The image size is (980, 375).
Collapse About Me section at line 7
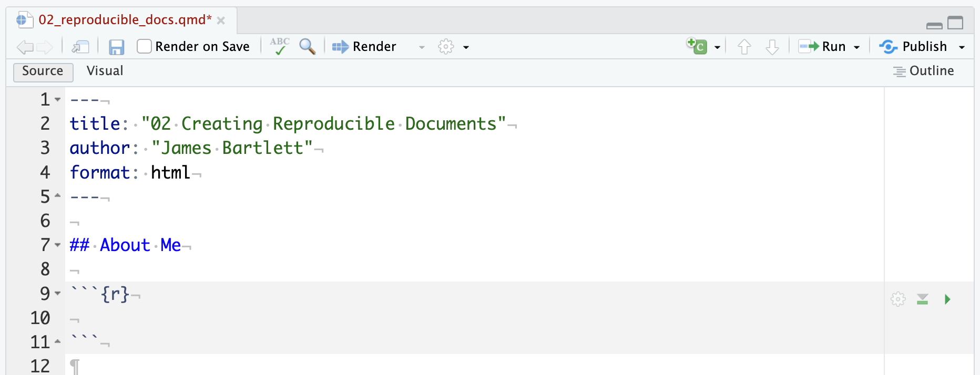[x=58, y=245]
